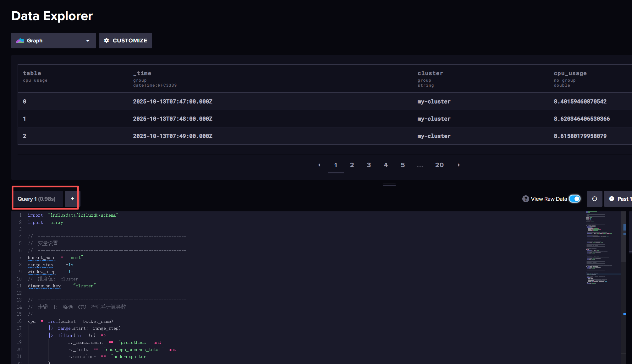Click the CUSTOMIZE button

click(x=125, y=41)
